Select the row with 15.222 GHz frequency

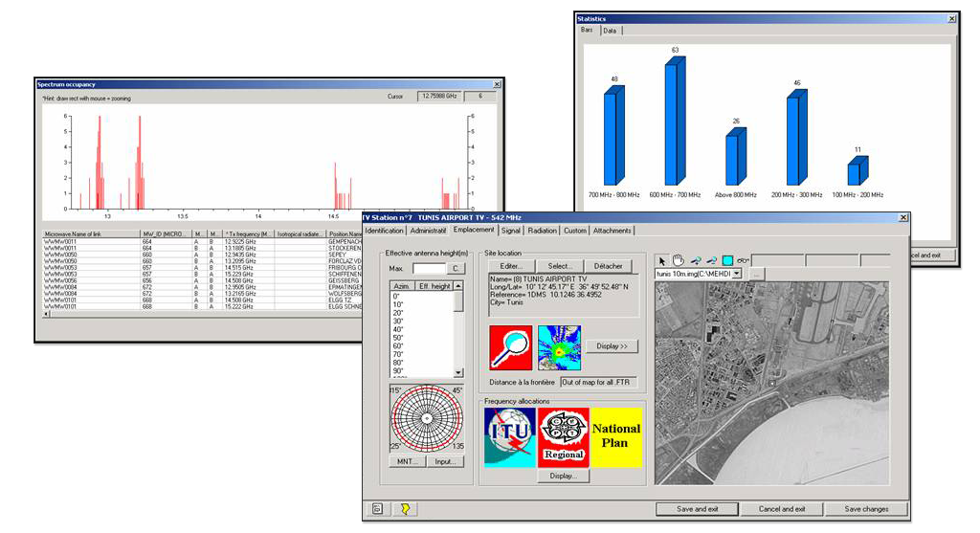point(202,307)
